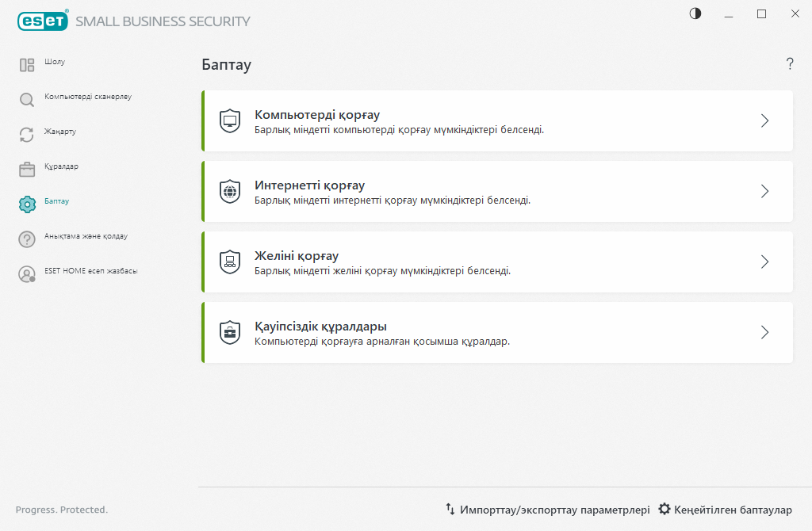Expand the Интернетті қорғау section arrow

point(765,192)
